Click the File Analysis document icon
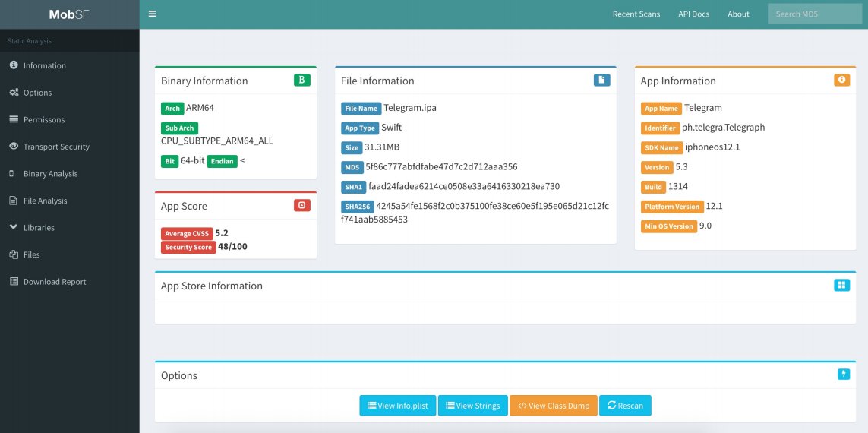The height and width of the screenshot is (433, 868). coord(13,201)
